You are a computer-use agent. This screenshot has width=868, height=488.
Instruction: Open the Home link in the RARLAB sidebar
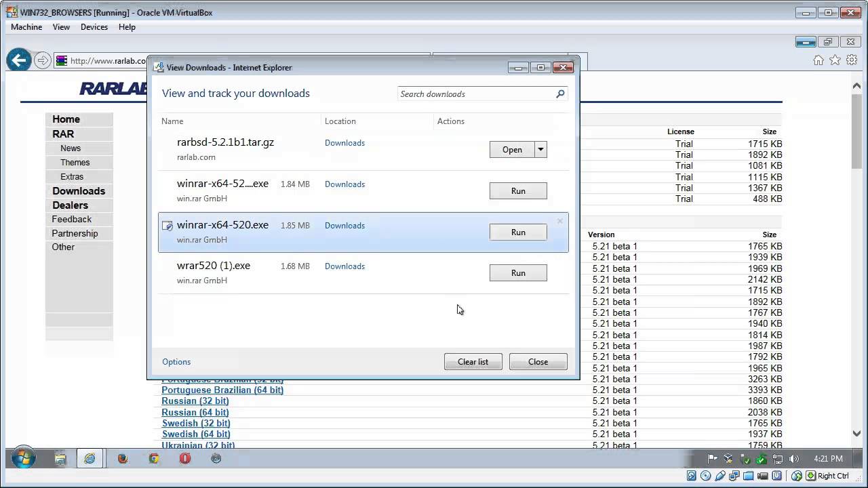click(66, 119)
